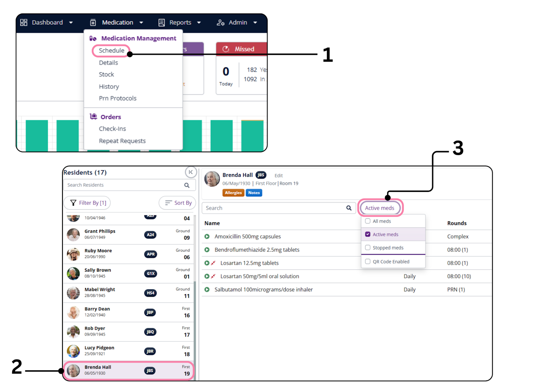Collapse the residents panel arrow icon
The width and height of the screenshot is (555, 392).
click(x=191, y=172)
